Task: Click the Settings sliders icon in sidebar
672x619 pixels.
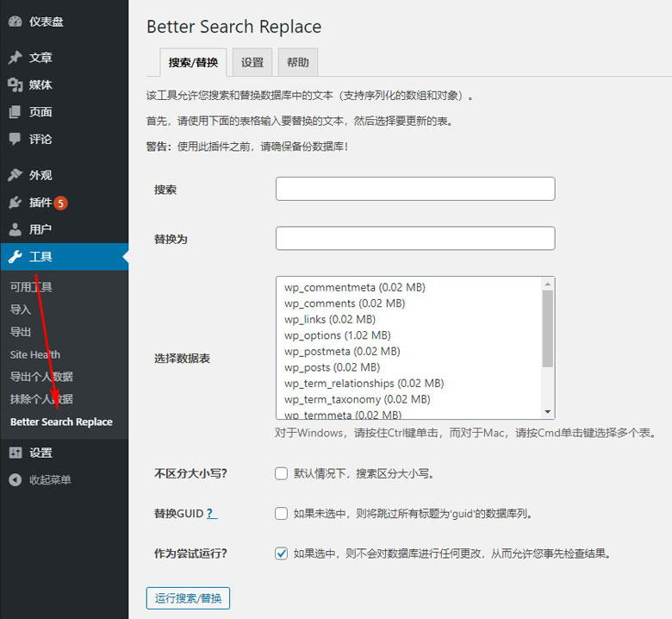Action: [x=15, y=453]
